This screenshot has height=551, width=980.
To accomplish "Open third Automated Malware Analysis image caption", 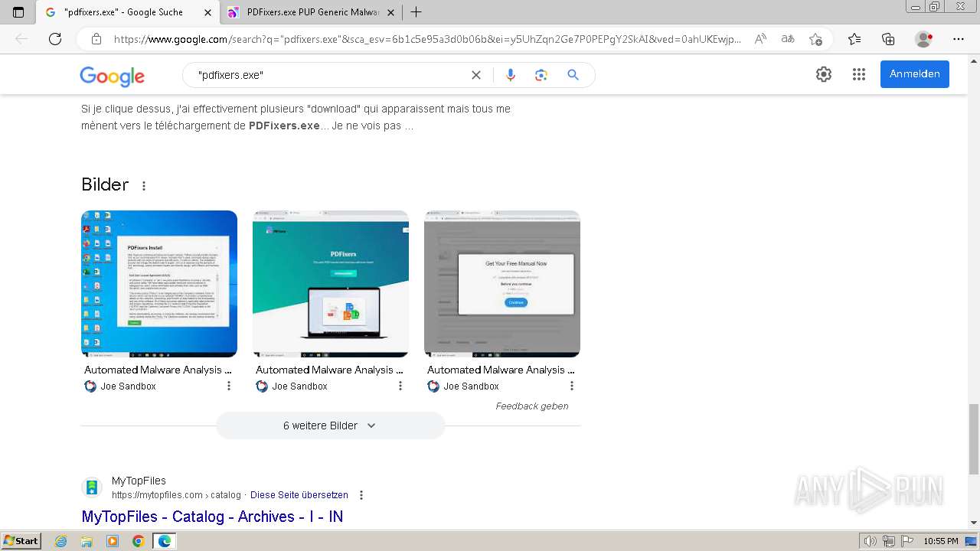I will click(x=501, y=370).
